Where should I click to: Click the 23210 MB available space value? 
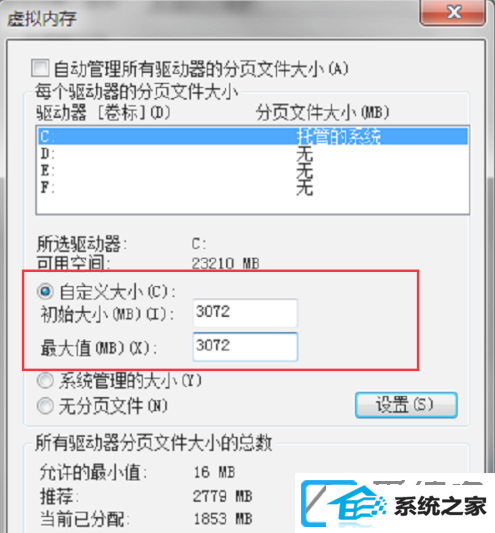[x=225, y=263]
